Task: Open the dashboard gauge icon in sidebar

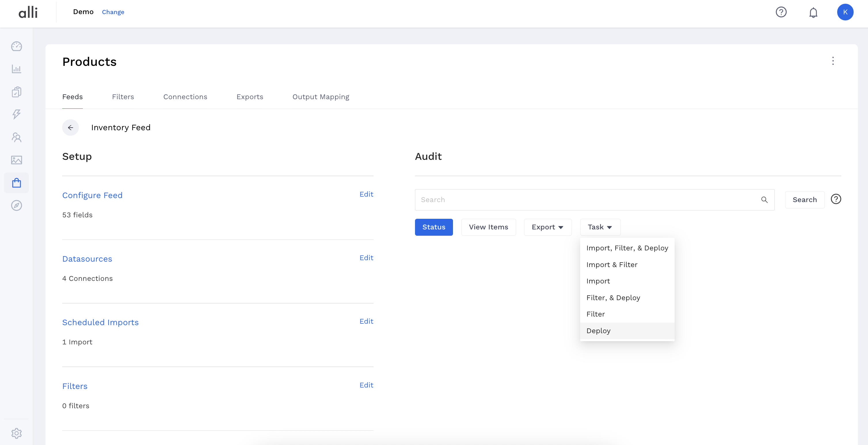Action: coord(16,46)
